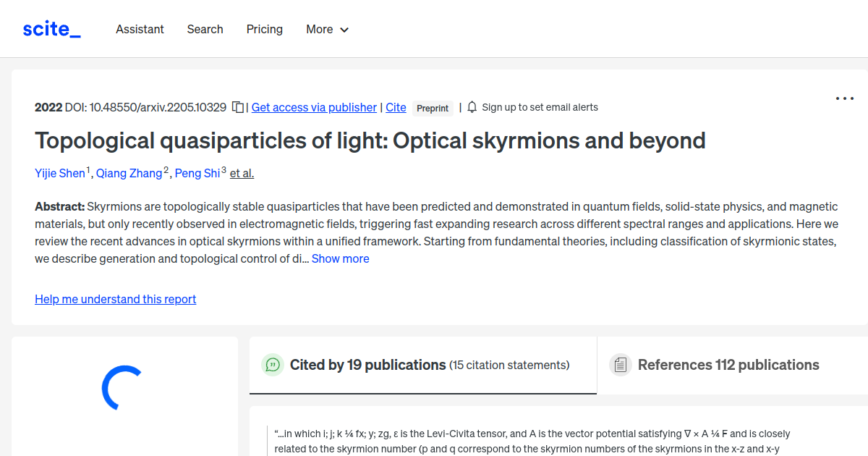Open author profile for Yijie Shen

pyautogui.click(x=58, y=173)
